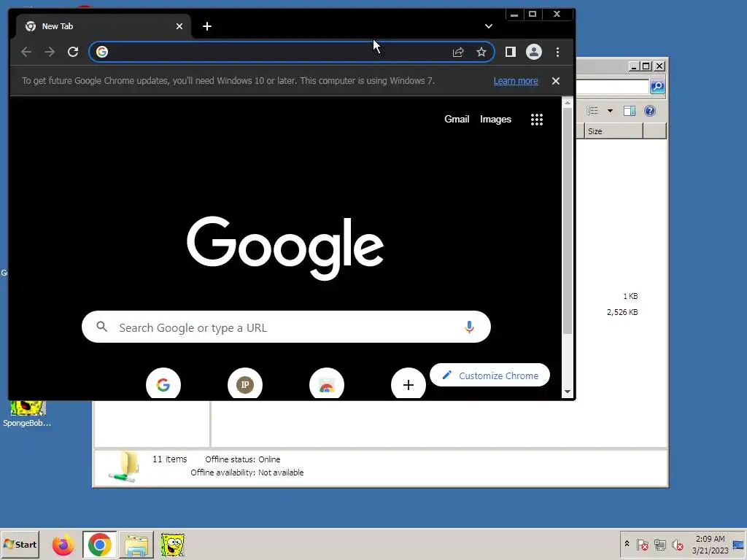
Task: Select SpongeBob desktop shortcut
Action: pos(27,413)
